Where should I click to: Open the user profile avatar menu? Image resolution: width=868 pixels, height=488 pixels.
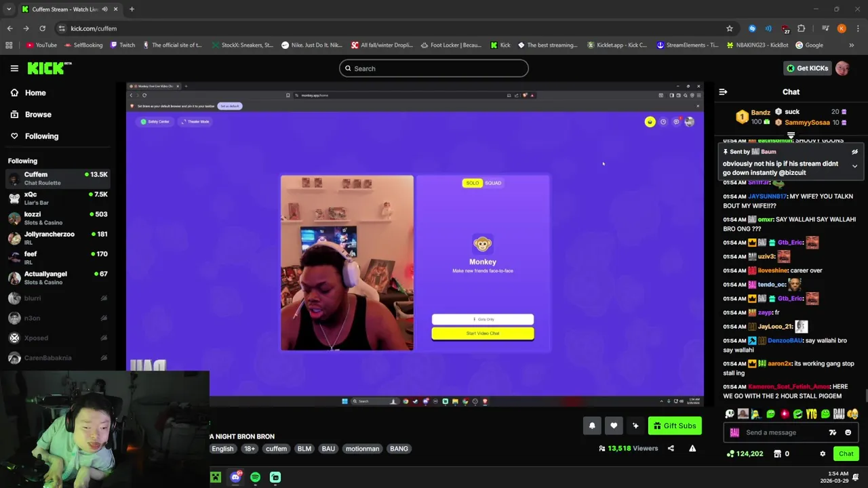[x=842, y=68]
